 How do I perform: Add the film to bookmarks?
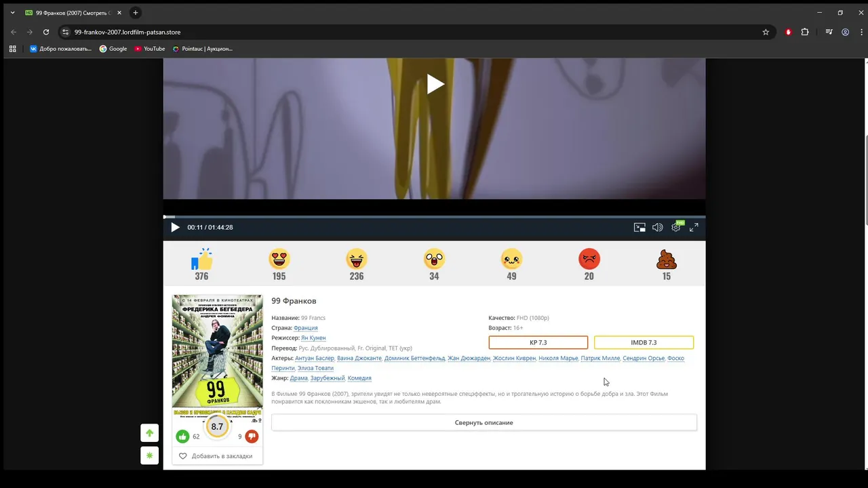click(x=217, y=456)
